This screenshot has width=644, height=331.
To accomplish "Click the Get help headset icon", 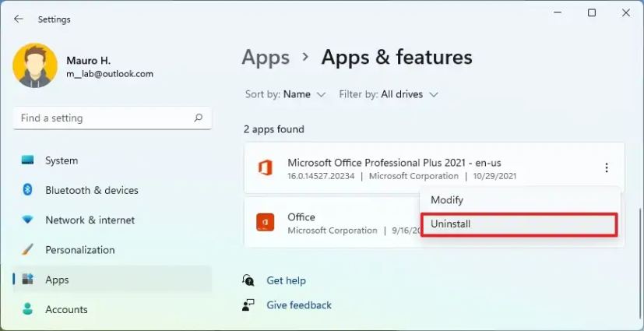I will pos(248,280).
